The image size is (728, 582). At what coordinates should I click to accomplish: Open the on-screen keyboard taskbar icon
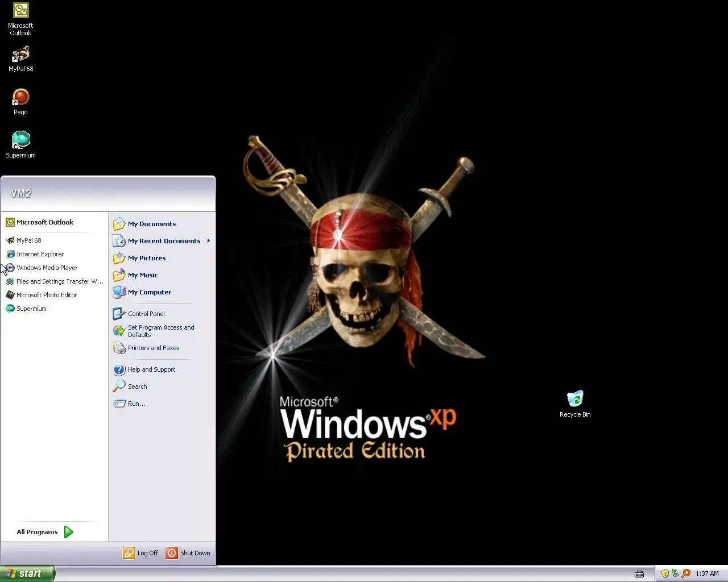[x=639, y=573]
